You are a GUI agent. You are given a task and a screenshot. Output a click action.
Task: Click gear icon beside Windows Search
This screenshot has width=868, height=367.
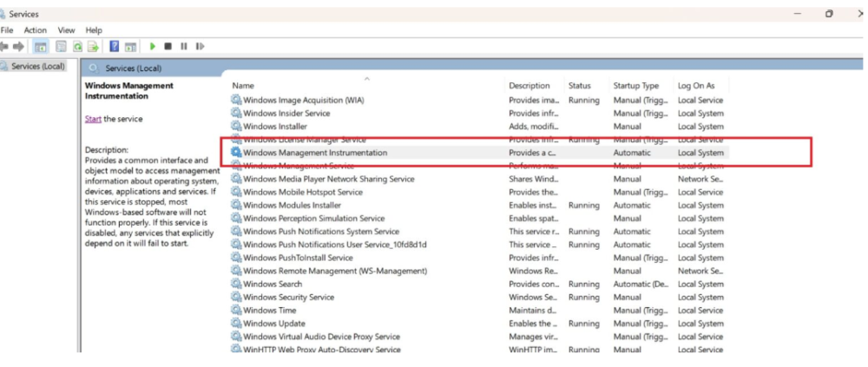click(236, 284)
